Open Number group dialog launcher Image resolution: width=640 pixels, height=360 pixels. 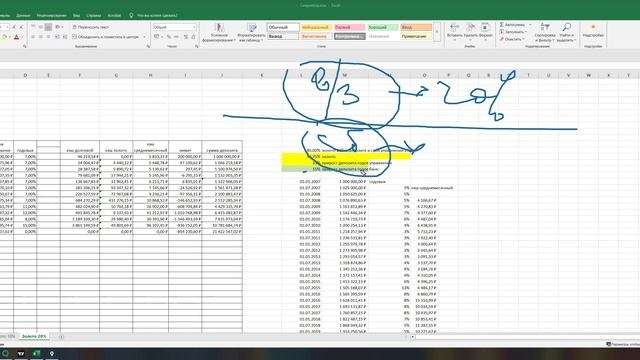pos(196,47)
